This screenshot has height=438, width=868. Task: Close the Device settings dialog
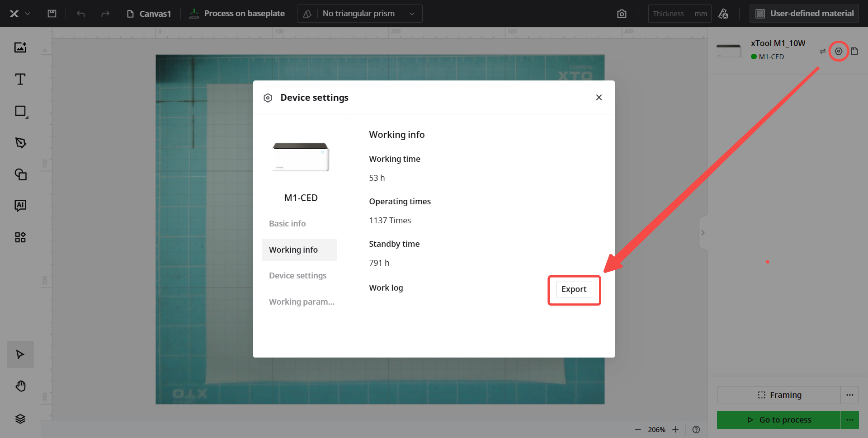pyautogui.click(x=599, y=97)
